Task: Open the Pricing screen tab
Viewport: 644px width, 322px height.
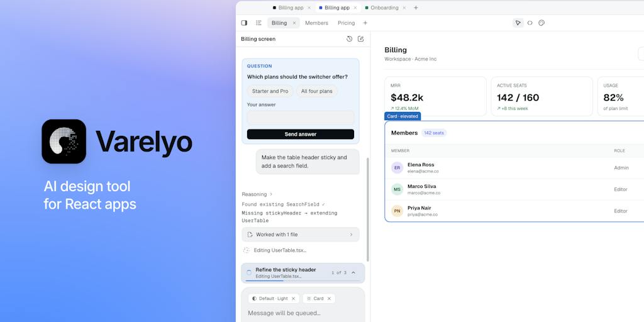Action: (x=347, y=23)
